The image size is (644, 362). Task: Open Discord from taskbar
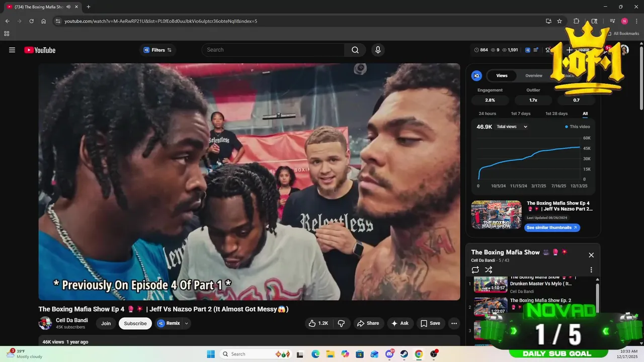pyautogui.click(x=389, y=354)
